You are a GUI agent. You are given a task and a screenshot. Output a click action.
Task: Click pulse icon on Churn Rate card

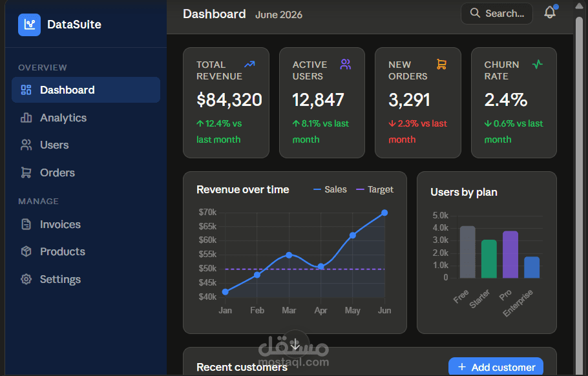click(x=538, y=65)
